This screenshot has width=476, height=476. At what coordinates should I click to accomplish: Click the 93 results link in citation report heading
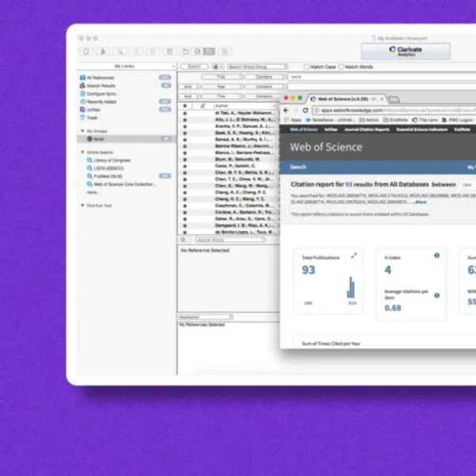click(349, 184)
